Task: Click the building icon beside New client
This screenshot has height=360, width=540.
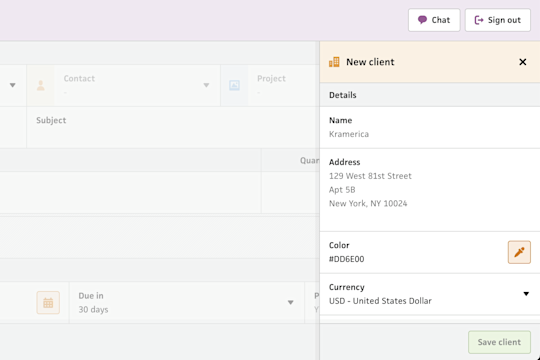Action: coord(334,62)
